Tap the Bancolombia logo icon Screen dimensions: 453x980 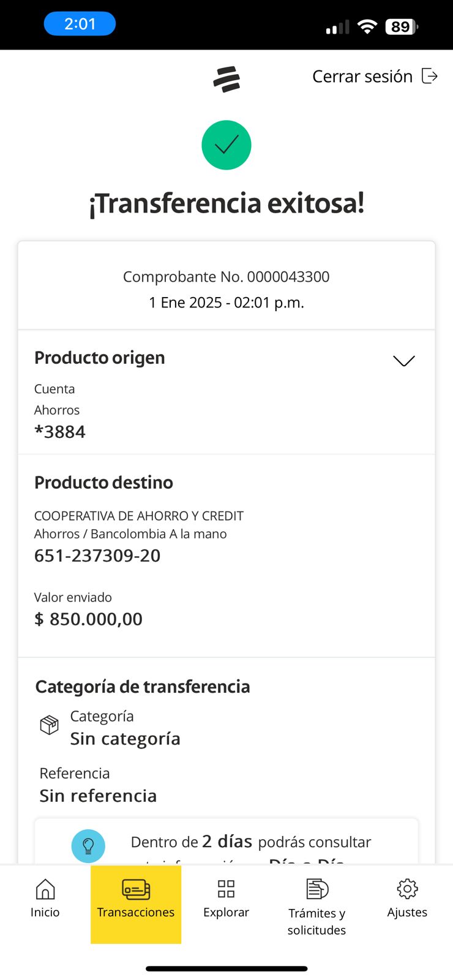tap(226, 79)
